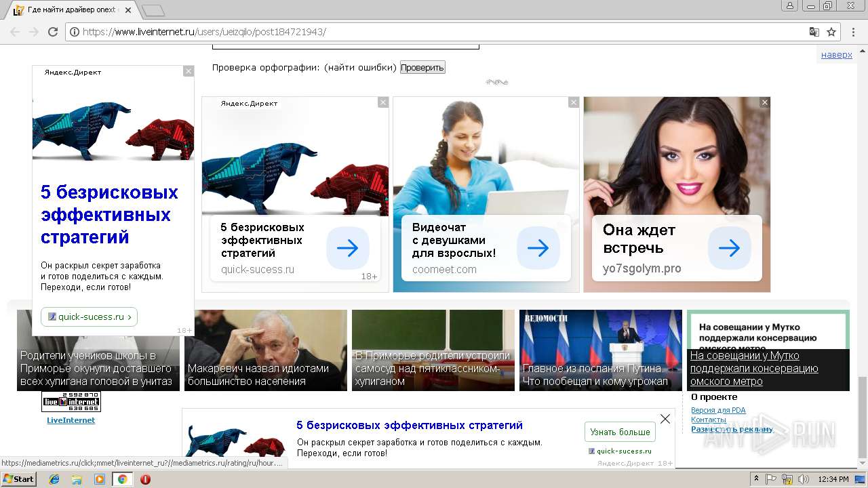This screenshot has height=488, width=868.
Task: Open a new tab with new-tab button
Action: [x=153, y=10]
